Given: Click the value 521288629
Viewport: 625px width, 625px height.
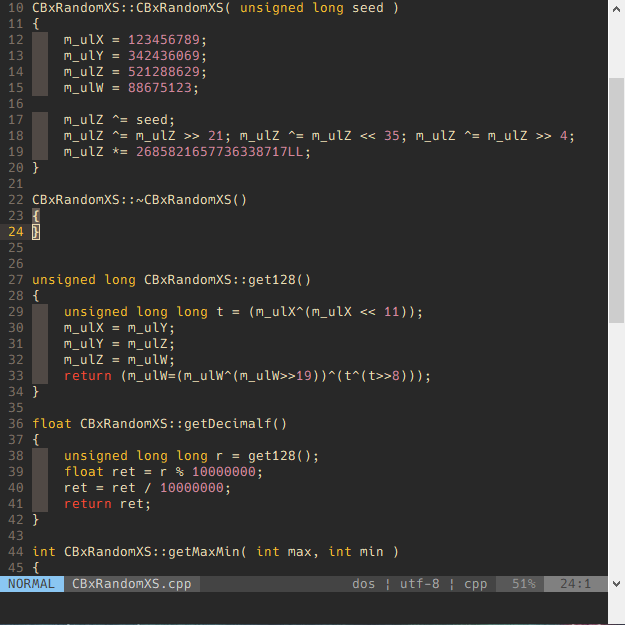Looking at the screenshot, I should pyautogui.click(x=164, y=71).
